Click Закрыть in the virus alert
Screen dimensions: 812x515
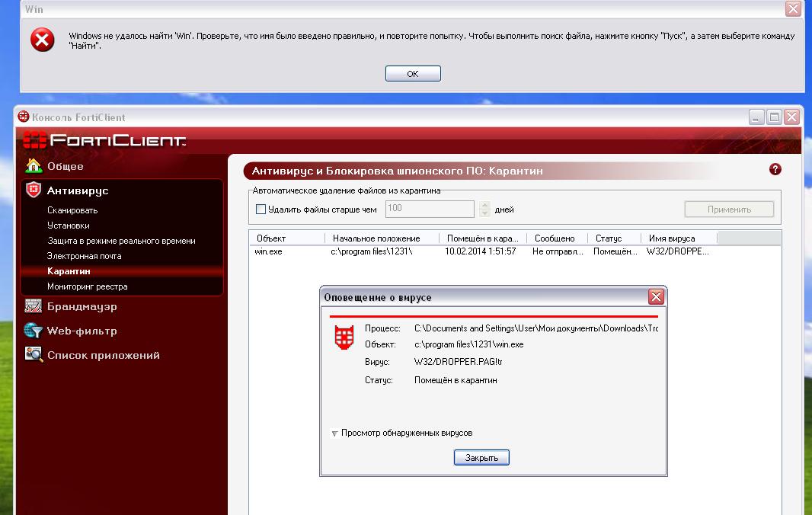[481, 458]
